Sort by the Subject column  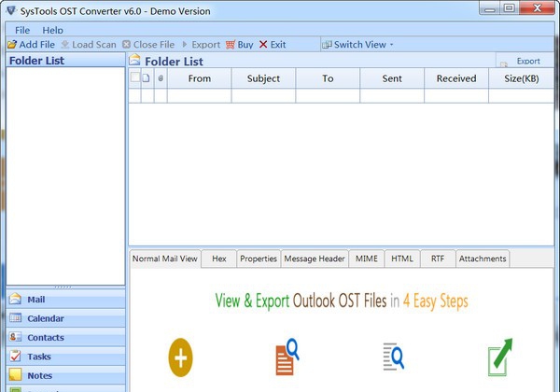(x=263, y=78)
